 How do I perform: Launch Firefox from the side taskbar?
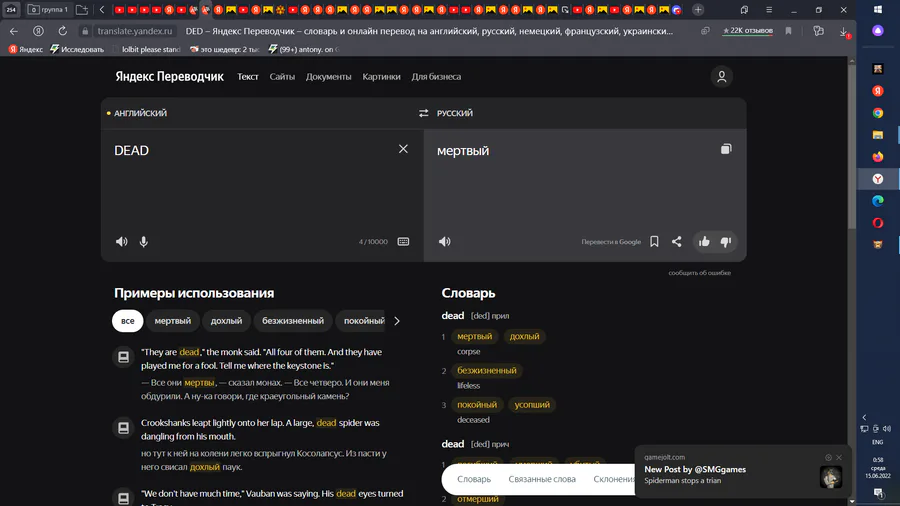point(878,157)
